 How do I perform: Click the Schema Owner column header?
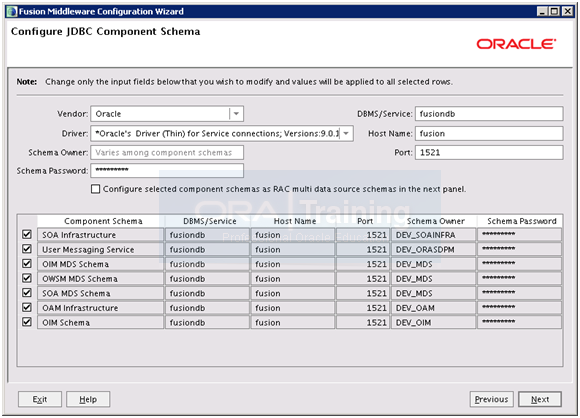pos(434,221)
